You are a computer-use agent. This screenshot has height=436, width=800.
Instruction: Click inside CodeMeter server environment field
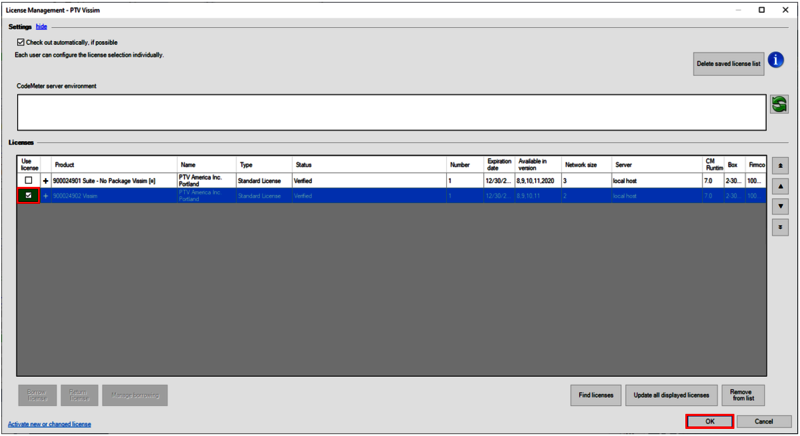[x=390, y=112]
